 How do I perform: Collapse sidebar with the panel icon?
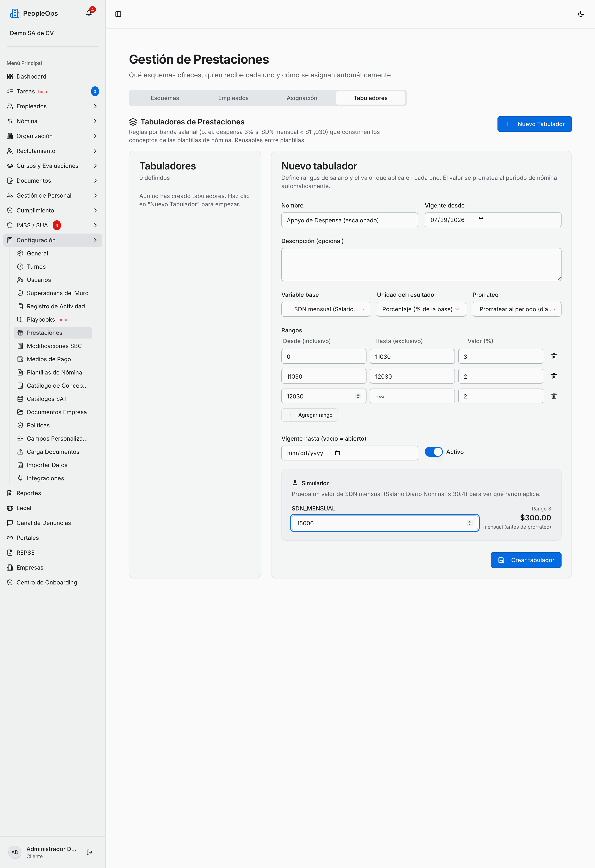click(118, 14)
